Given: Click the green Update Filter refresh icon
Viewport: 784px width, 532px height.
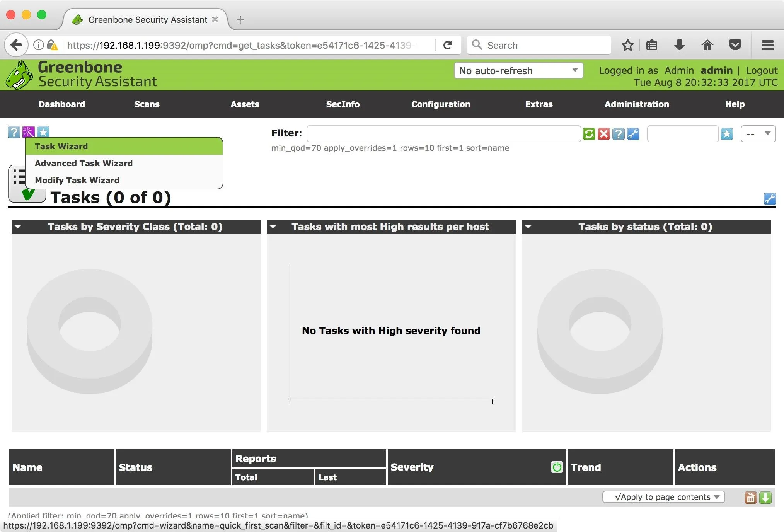Looking at the screenshot, I should 589,134.
